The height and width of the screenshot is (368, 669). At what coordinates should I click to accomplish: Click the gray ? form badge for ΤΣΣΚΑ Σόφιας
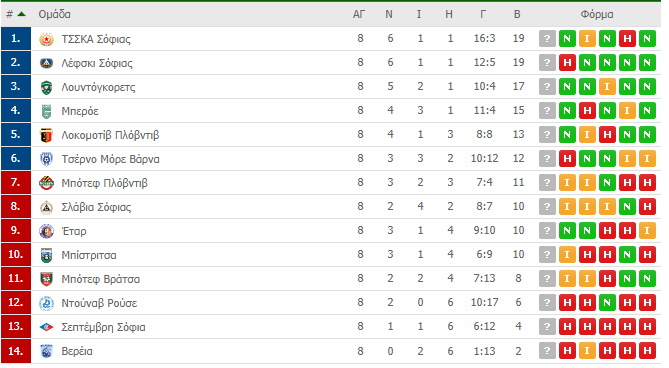547,39
